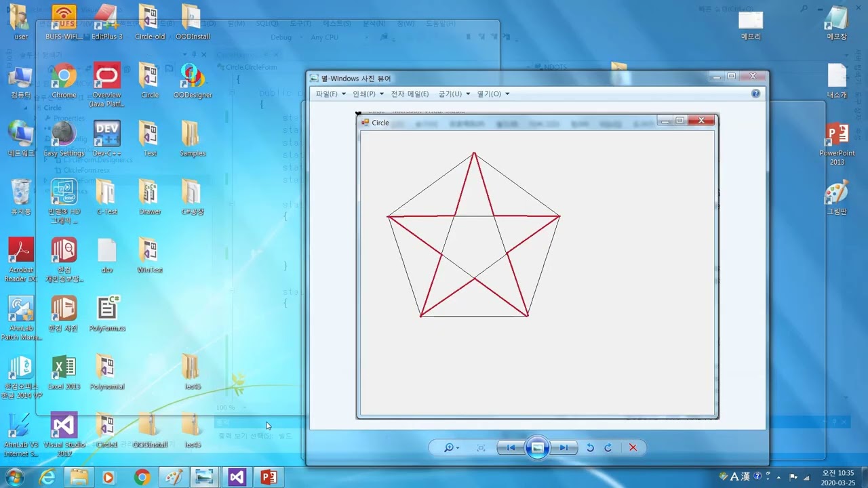Delete the photo with red X
868x488 pixels.
pyautogui.click(x=633, y=448)
